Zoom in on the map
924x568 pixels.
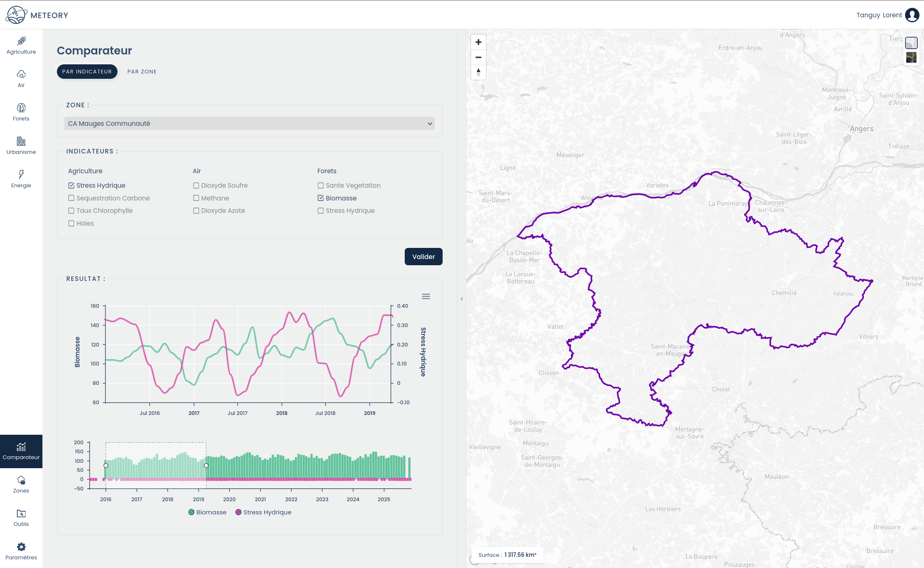478,42
